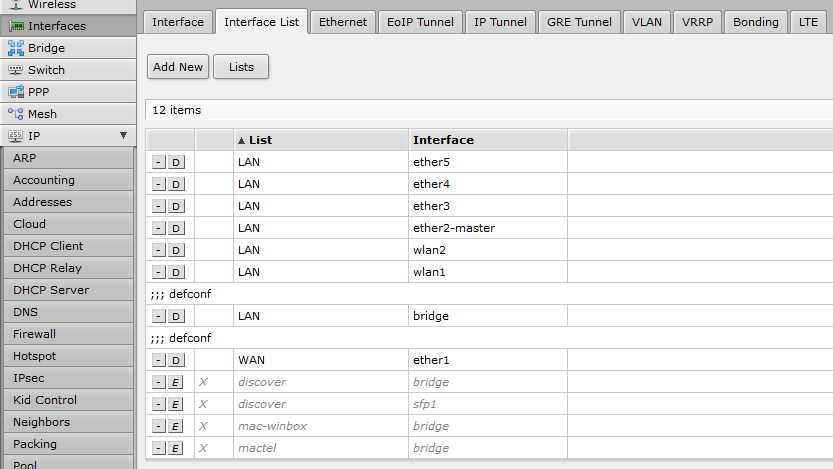Disable the WAN ether1 entry
The image size is (833, 469).
pyautogui.click(x=176, y=361)
